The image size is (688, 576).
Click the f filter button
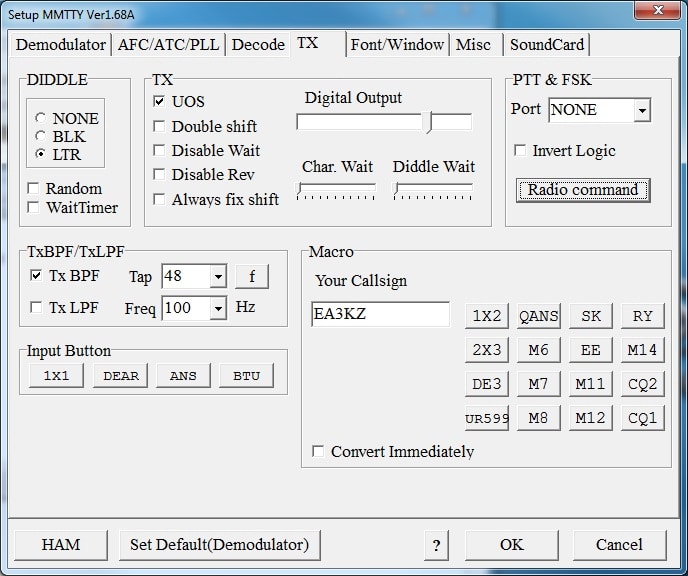pyautogui.click(x=252, y=276)
